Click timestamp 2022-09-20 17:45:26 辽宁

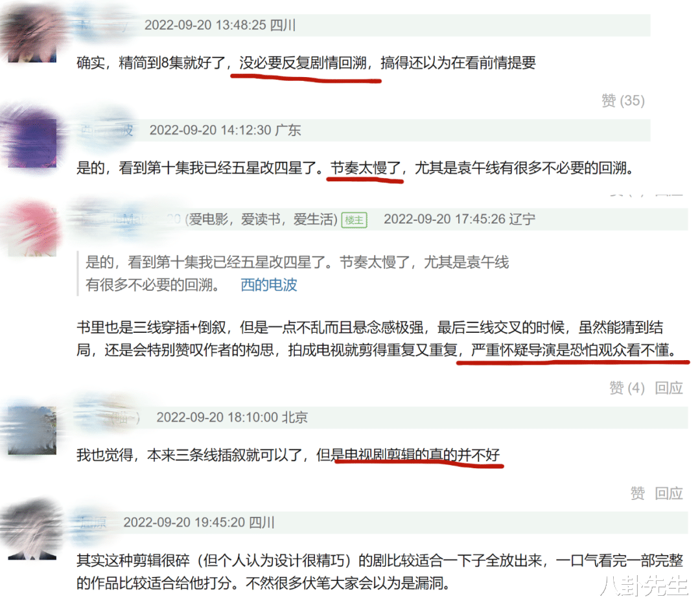coord(460,220)
